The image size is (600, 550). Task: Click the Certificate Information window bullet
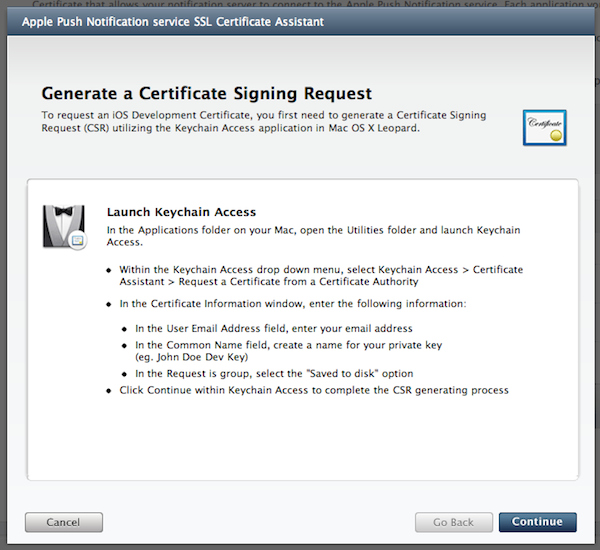[x=293, y=304]
